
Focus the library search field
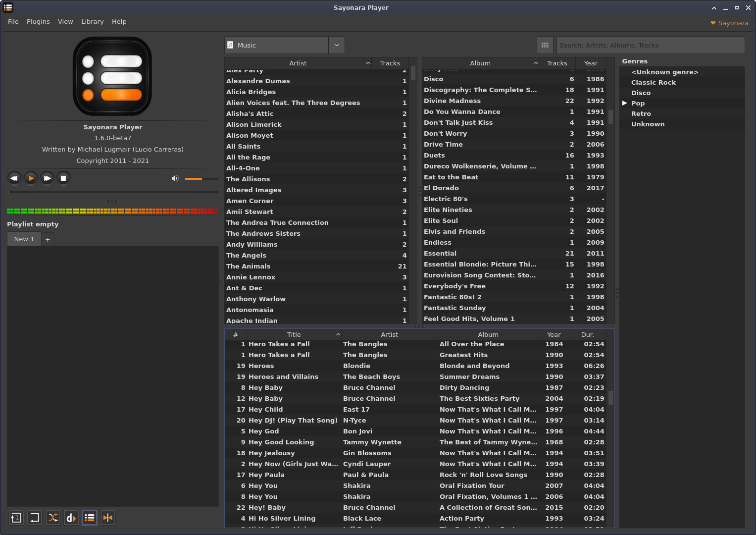(651, 45)
